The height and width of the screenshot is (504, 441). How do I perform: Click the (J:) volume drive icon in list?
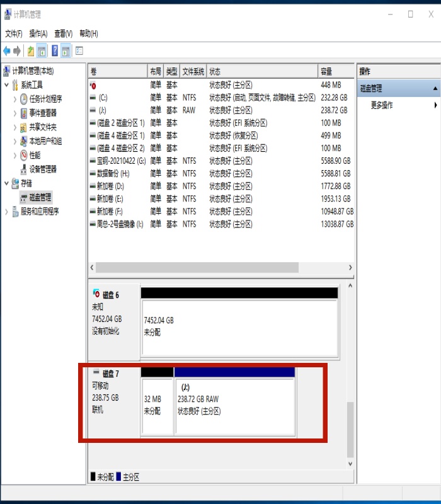[93, 110]
